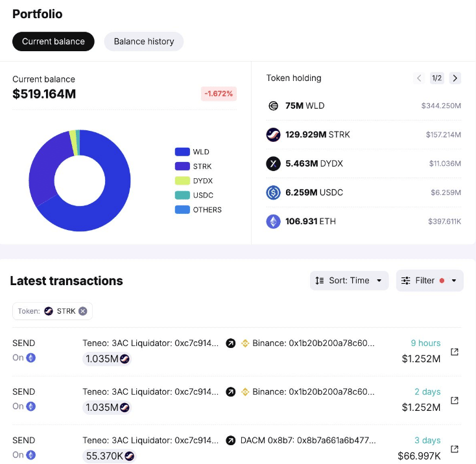Viewport: 476px width, 464px height.
Task: Click the filter sliders icon
Action: pos(405,281)
